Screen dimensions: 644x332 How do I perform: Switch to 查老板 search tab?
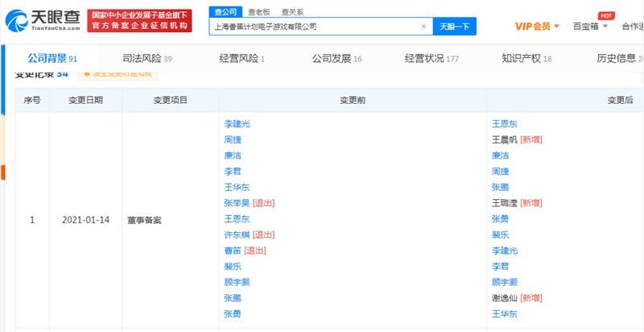pos(259,12)
